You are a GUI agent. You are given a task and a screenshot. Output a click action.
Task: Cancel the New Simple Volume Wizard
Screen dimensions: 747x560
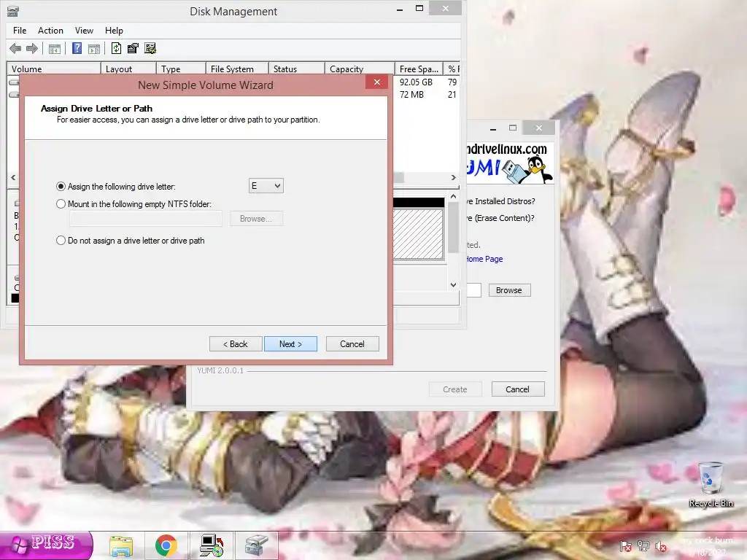point(352,344)
